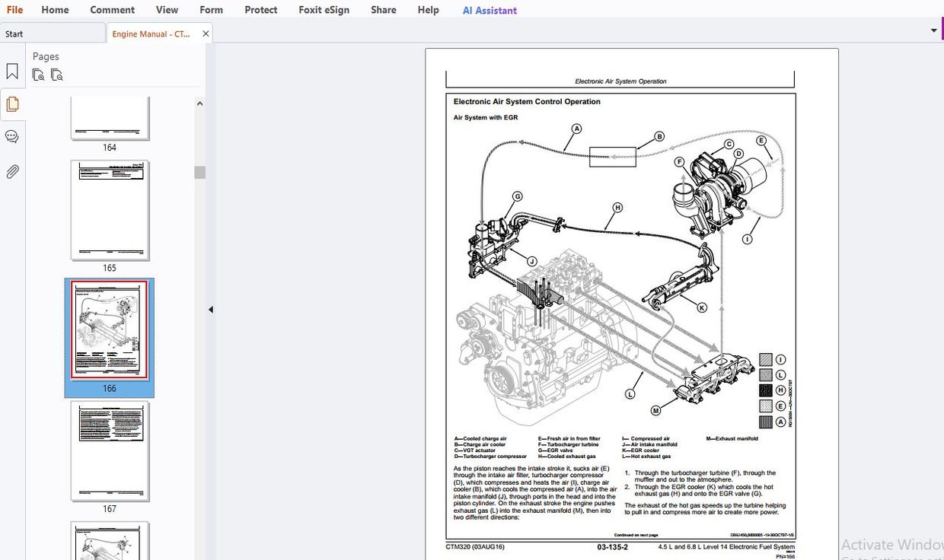Open the Protect ribbon tab
Viewport: 944px width, 560px height.
[261, 10]
